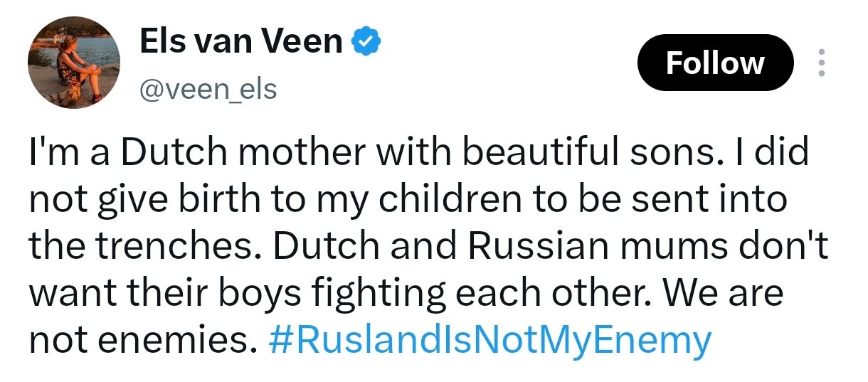Click the line beginning "I'm a Dutch mother"
Image resolution: width=868 pixels, height=382 pixels.
[419, 154]
